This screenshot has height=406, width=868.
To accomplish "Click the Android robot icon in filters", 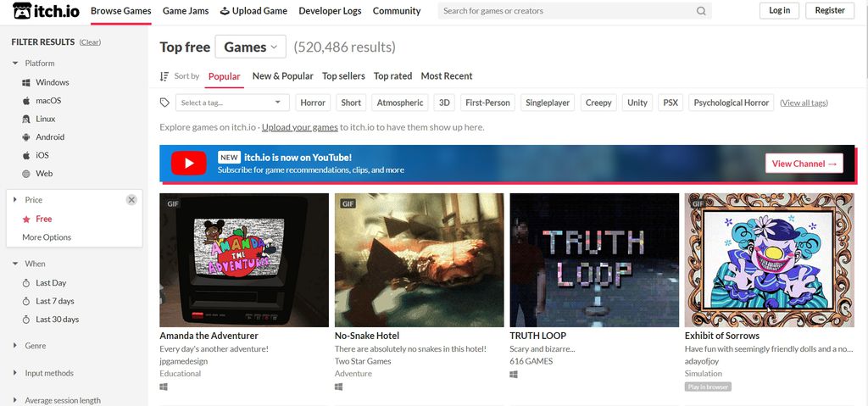I will pos(26,137).
